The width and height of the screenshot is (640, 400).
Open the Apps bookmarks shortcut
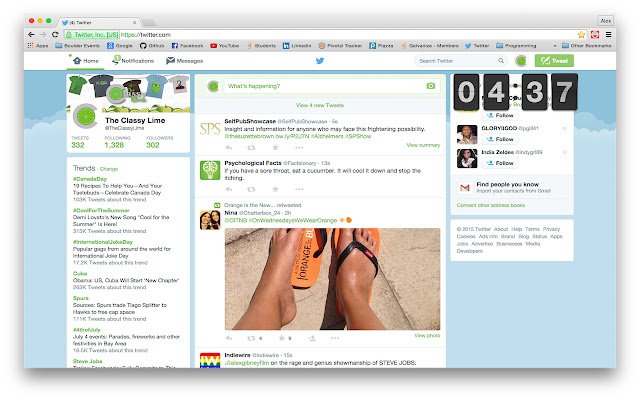pyautogui.click(x=38, y=46)
